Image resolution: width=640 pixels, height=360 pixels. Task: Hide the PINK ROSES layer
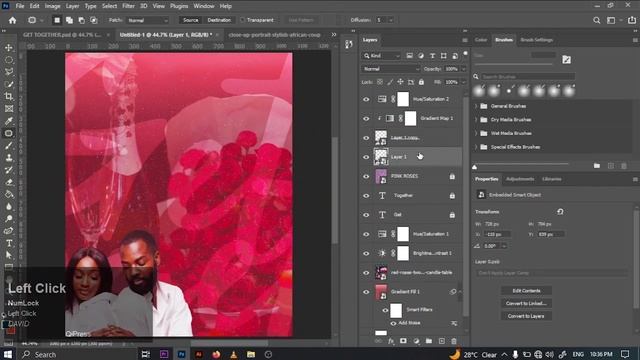[x=366, y=176]
